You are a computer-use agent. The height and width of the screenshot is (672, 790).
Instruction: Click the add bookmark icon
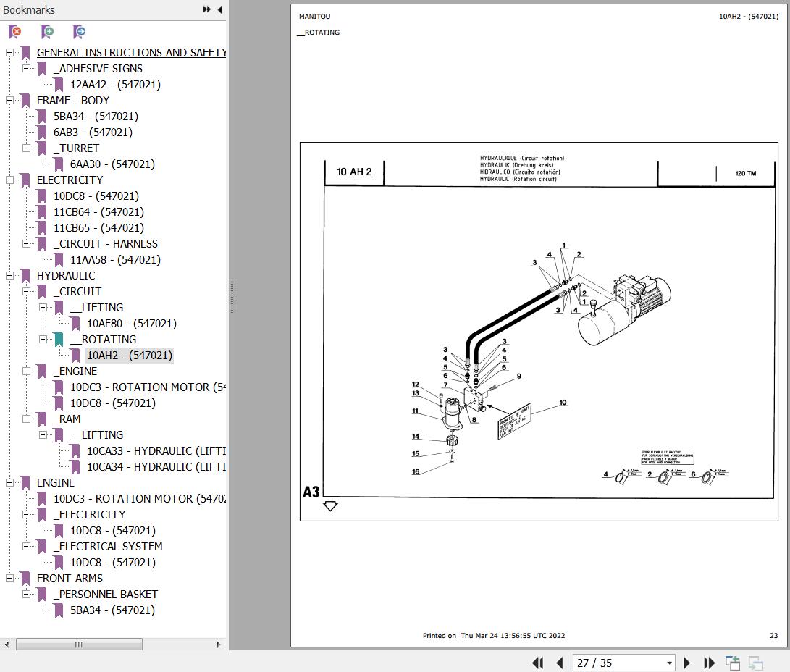(x=47, y=32)
